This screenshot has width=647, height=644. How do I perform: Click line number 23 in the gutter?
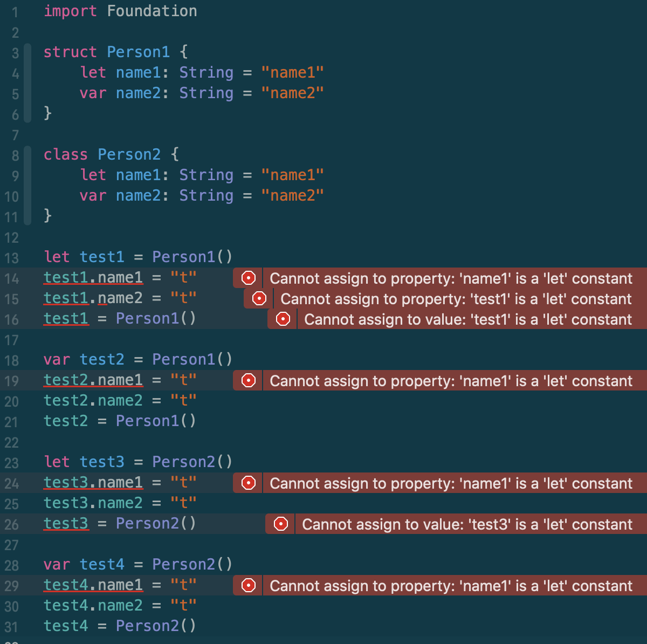click(x=11, y=463)
